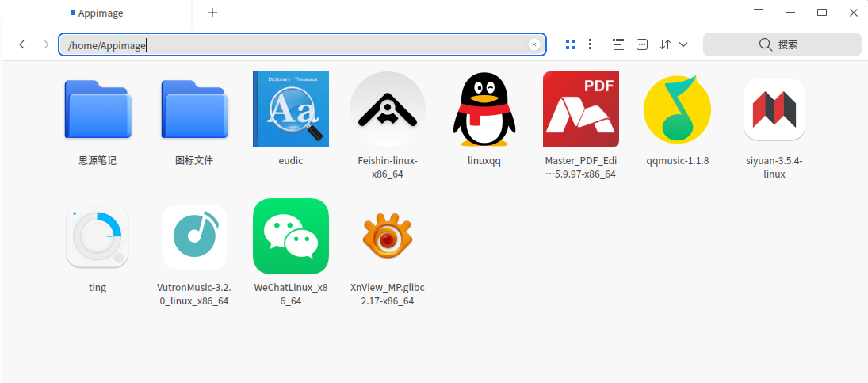868x383 pixels.
Task: Minimize the file manager window
Action: click(x=790, y=13)
